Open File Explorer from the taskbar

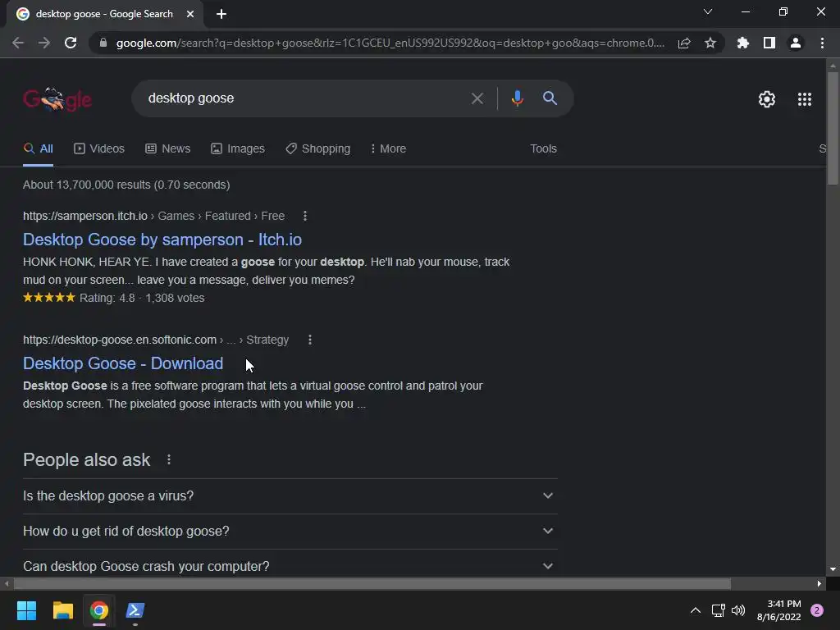[62, 610]
